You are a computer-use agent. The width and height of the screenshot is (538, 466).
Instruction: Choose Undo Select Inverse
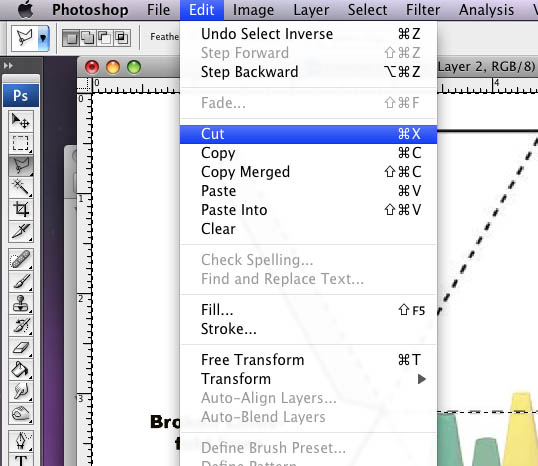pos(308,34)
